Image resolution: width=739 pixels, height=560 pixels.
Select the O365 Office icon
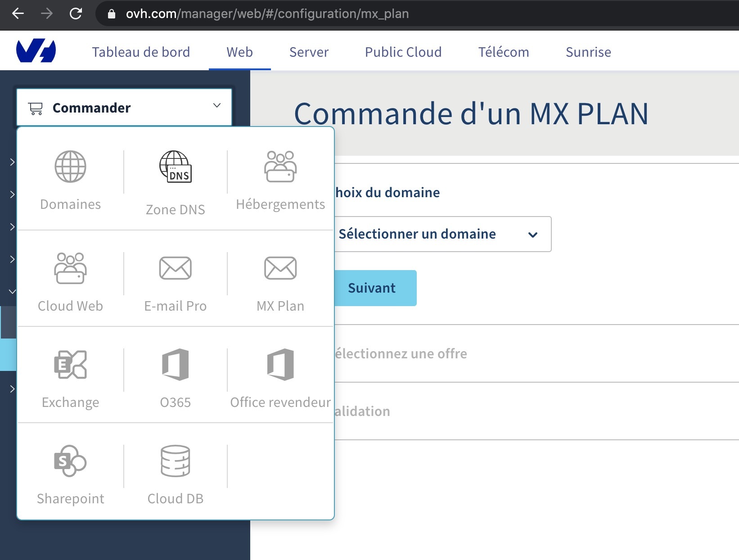click(175, 365)
